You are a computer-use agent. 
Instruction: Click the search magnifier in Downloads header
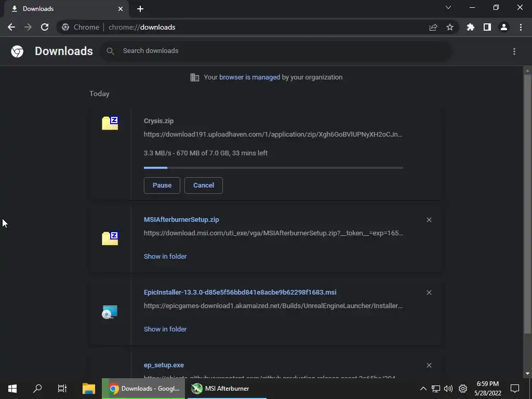point(110,51)
